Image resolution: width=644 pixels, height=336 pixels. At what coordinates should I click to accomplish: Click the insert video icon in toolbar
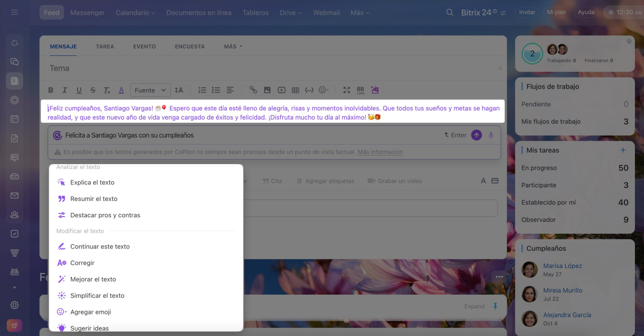[x=281, y=90]
